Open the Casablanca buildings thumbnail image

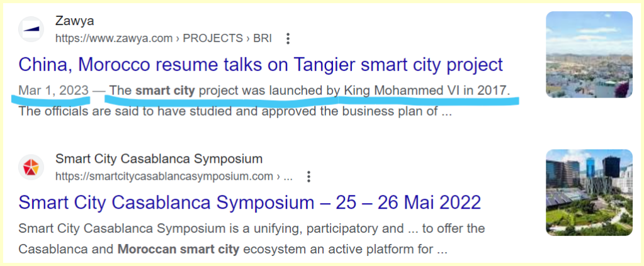pos(589,192)
